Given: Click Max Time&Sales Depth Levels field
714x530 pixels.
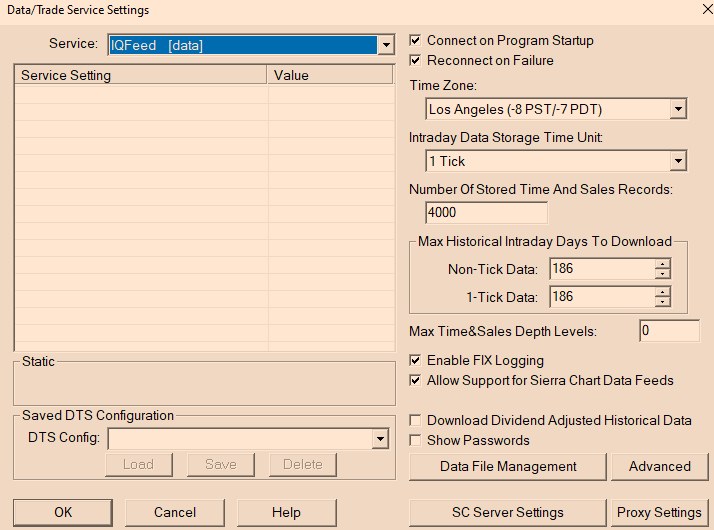Looking at the screenshot, I should 669,331.
